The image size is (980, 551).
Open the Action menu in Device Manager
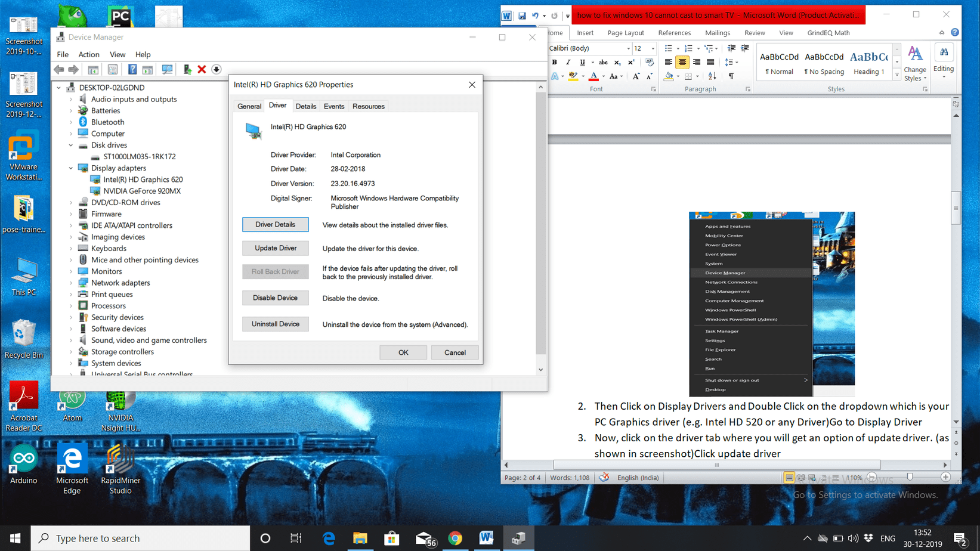pyautogui.click(x=89, y=54)
